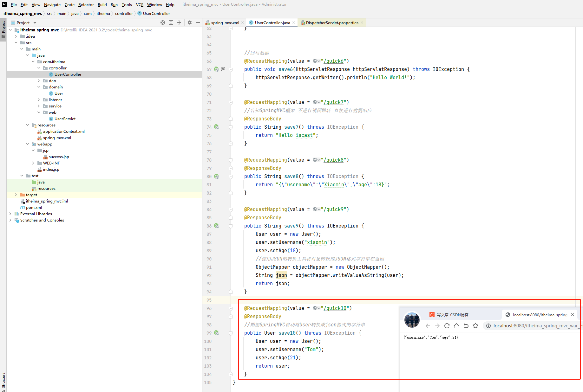Open the Project view dropdown

click(x=35, y=23)
